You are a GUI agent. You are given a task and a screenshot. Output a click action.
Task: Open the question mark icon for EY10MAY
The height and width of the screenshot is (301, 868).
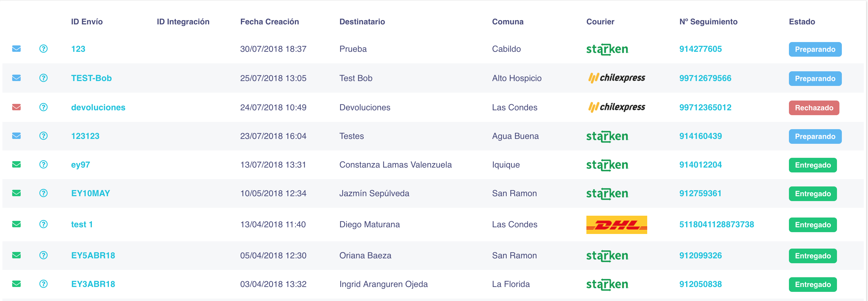(x=43, y=193)
